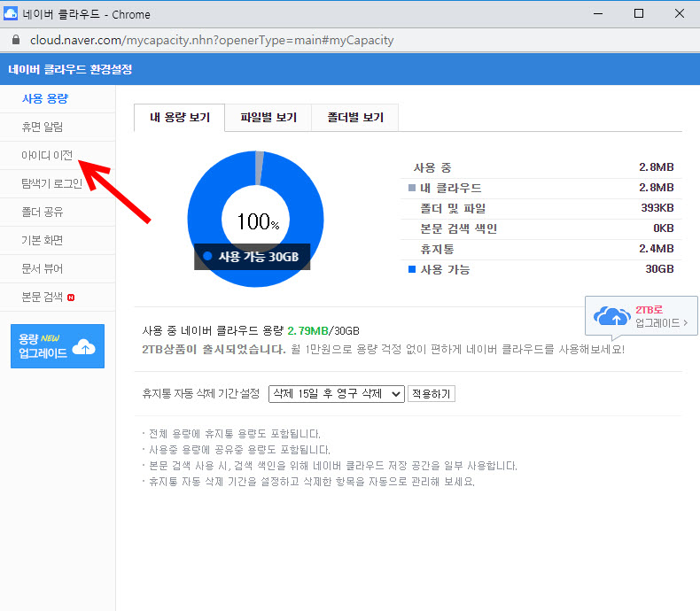This screenshot has height=611, width=700.
Task: Go to 탐색기 로그인 settings
Action: pyautogui.click(x=51, y=183)
